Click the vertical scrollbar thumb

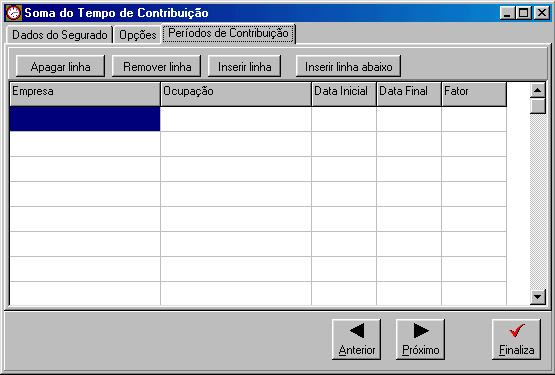[x=538, y=106]
